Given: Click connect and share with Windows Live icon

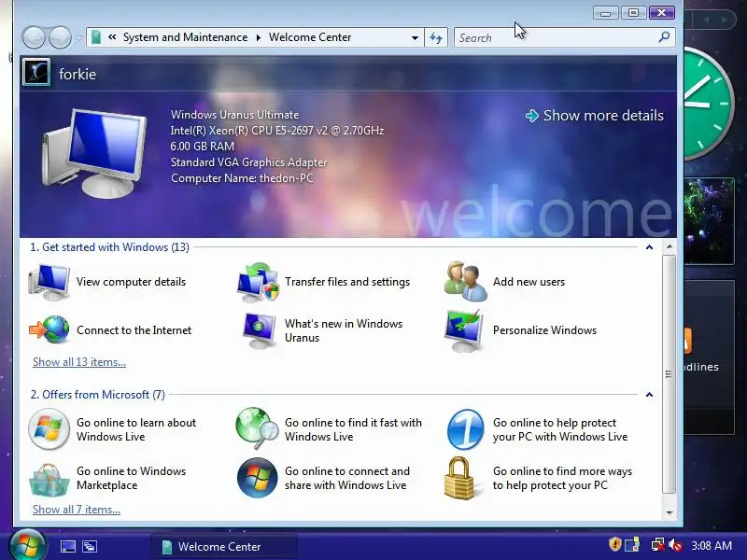Looking at the screenshot, I should [x=258, y=478].
